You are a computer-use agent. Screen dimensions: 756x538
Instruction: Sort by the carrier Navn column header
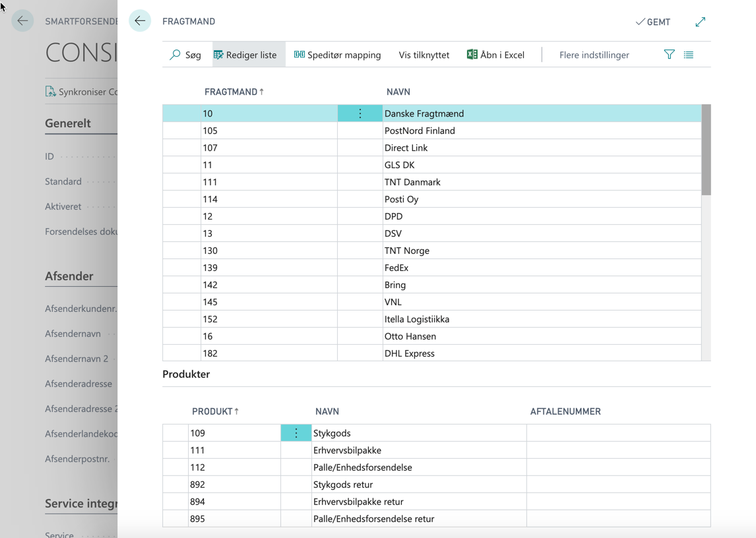point(398,92)
